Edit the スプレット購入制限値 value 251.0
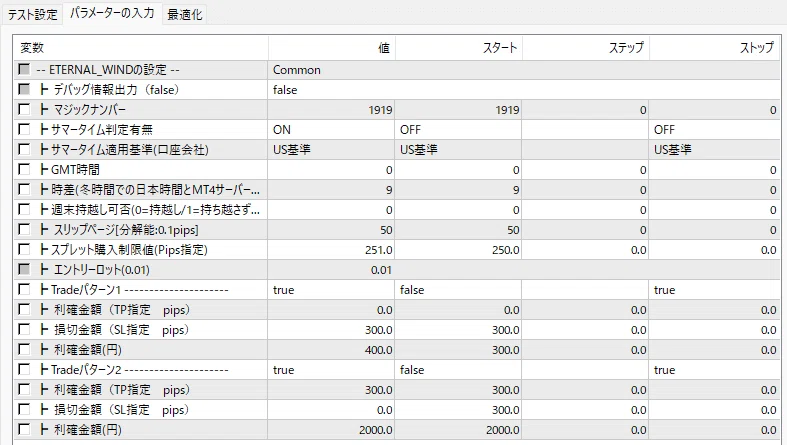This screenshot has width=787, height=445. (331, 250)
